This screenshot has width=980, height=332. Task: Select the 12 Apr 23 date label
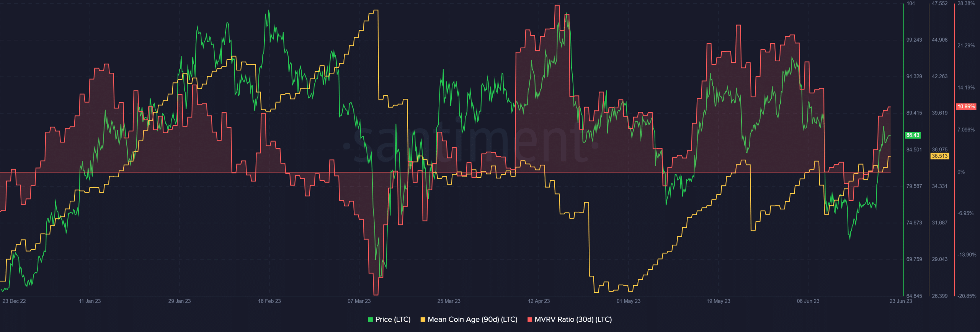tap(539, 301)
